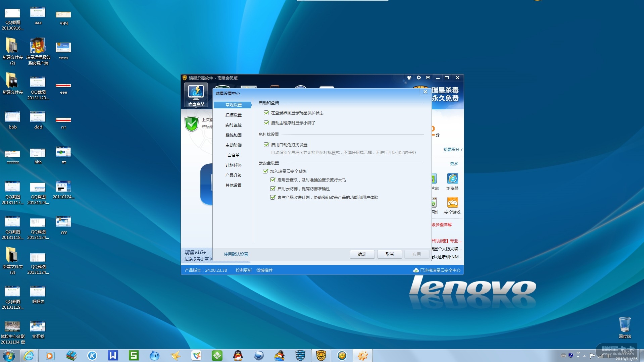Switch to 主动防御 settings tab
This screenshot has width=644, height=362.
click(234, 145)
